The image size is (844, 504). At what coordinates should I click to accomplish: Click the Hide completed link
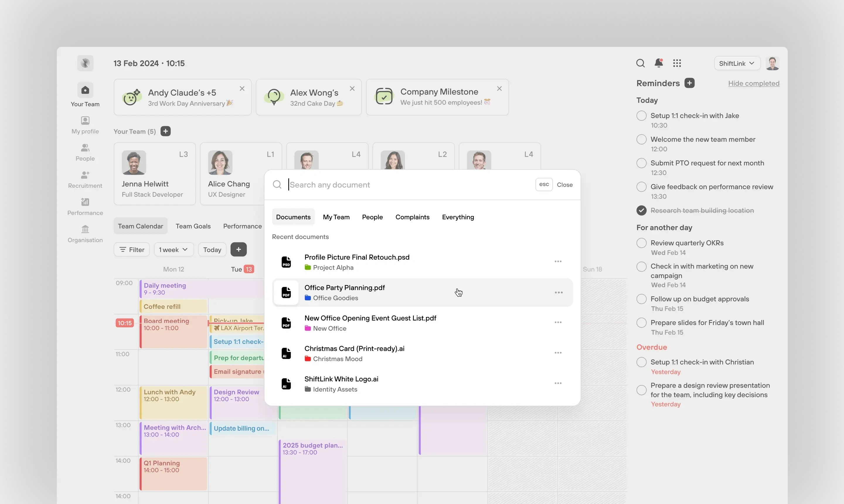pos(753,84)
